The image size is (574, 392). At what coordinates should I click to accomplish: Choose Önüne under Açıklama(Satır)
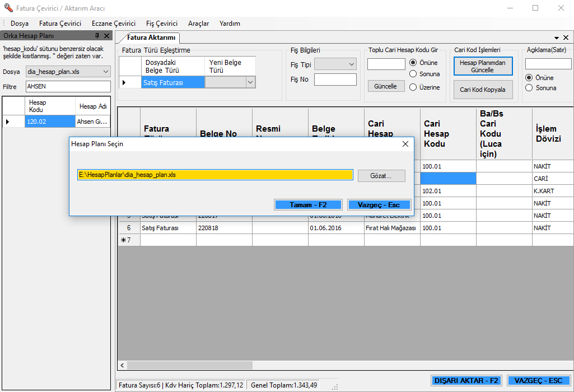coord(529,78)
